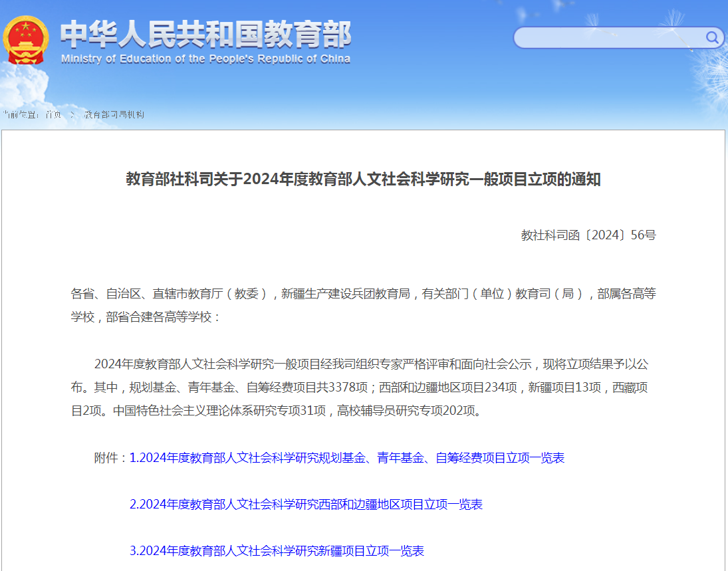This screenshot has height=571, width=728.
Task: Click the national emblem logo
Action: (x=25, y=40)
